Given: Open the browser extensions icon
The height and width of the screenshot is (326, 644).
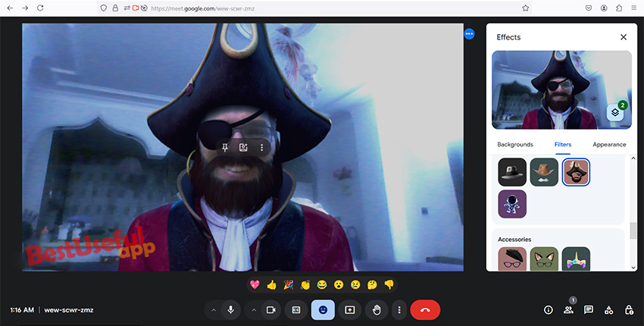Looking at the screenshot, I should tap(619, 8).
